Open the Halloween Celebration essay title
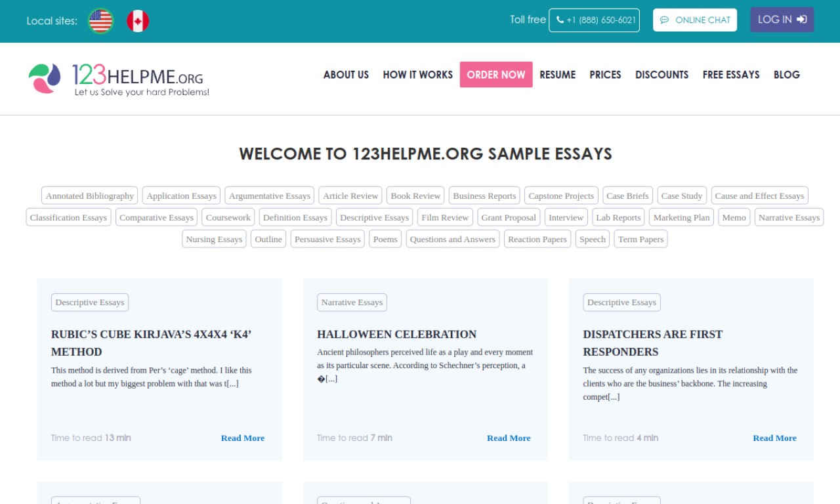This screenshot has width=840, height=504. (x=396, y=334)
